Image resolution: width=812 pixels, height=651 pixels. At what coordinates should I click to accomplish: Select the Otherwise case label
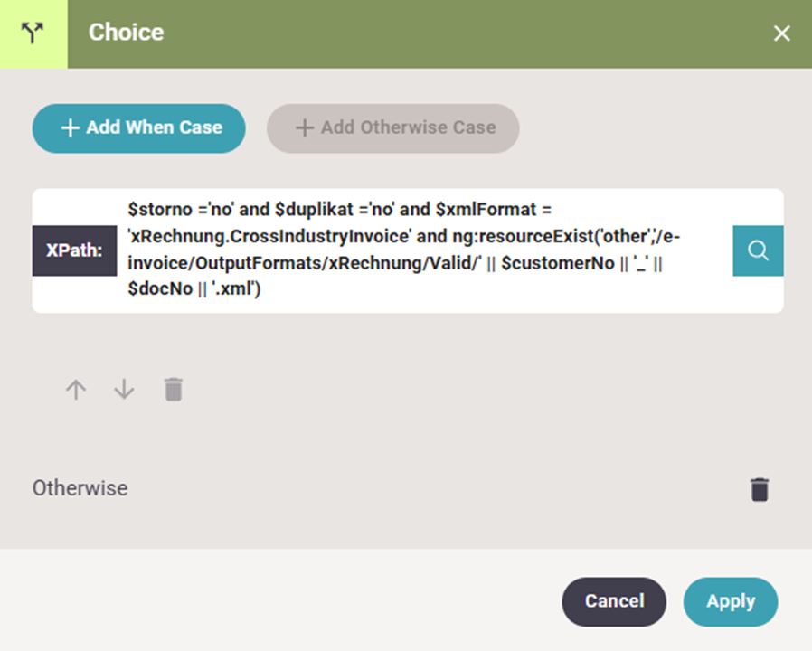80,488
